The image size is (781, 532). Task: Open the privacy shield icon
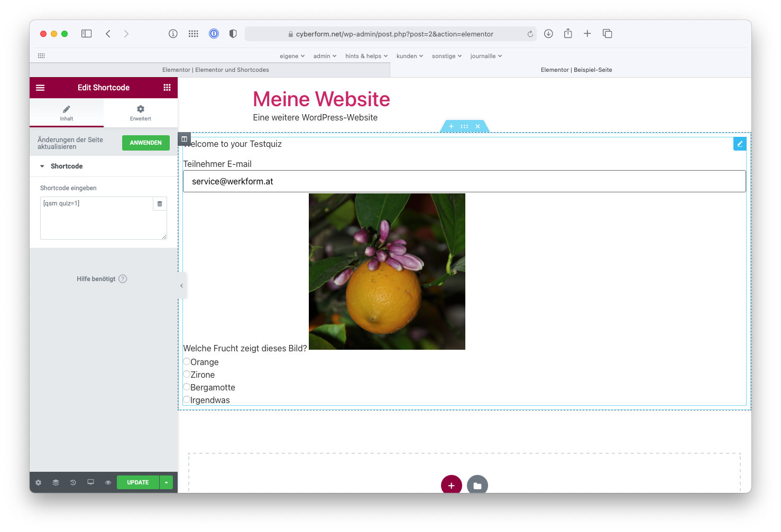pos(233,34)
